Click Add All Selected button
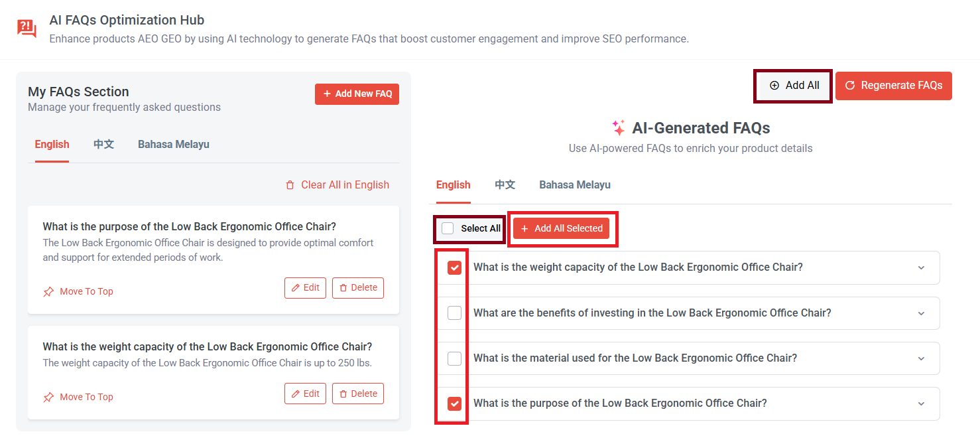Viewport: 980px width, 436px height. click(563, 228)
